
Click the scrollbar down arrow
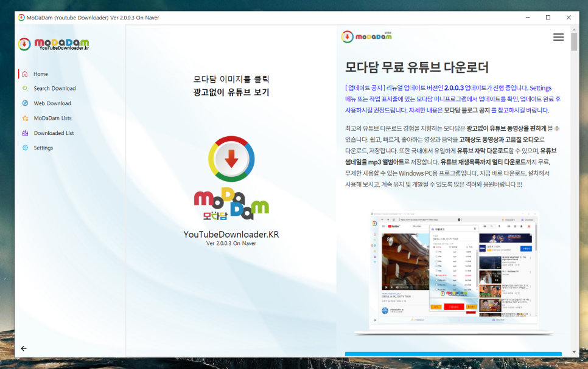click(x=574, y=352)
